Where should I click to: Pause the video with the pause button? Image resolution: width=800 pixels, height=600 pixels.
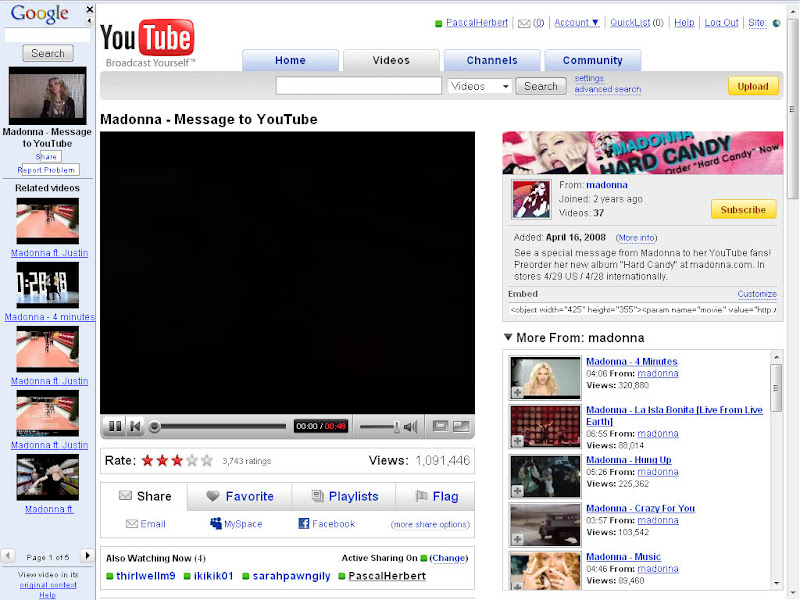tap(115, 426)
